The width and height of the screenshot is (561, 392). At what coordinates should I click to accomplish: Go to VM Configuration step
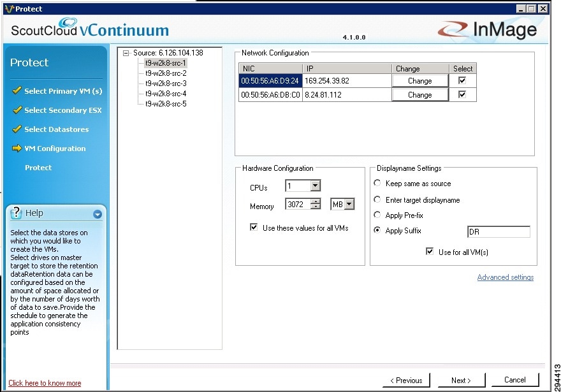(55, 149)
